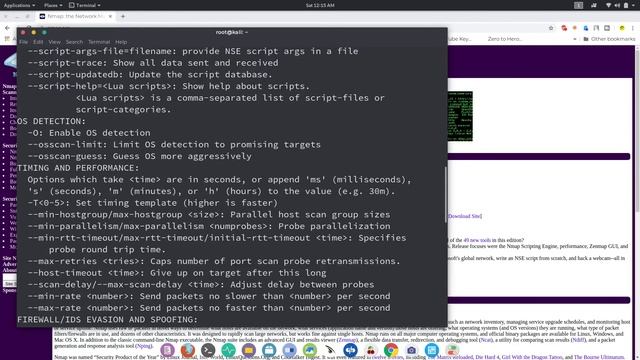Screen dimensions: 640x360
Task: Open the green image viewer dock icon
Action: point(309,350)
